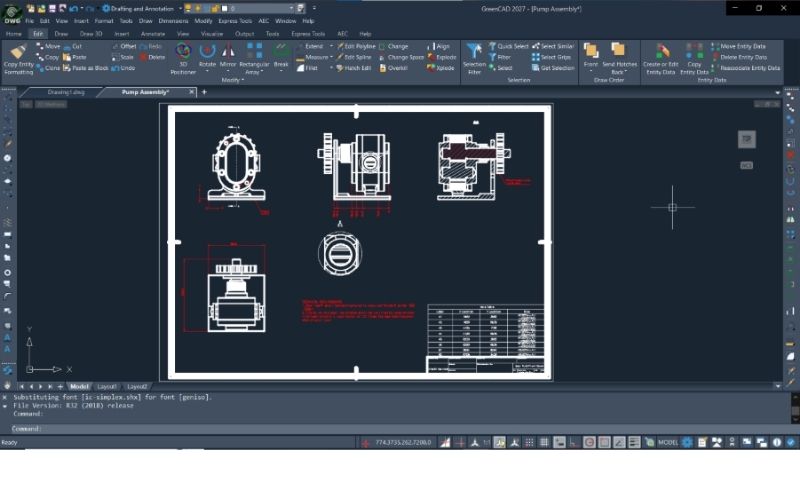Expand the Front draw order dropdown
The height and width of the screenshot is (500, 800).
[591, 71]
